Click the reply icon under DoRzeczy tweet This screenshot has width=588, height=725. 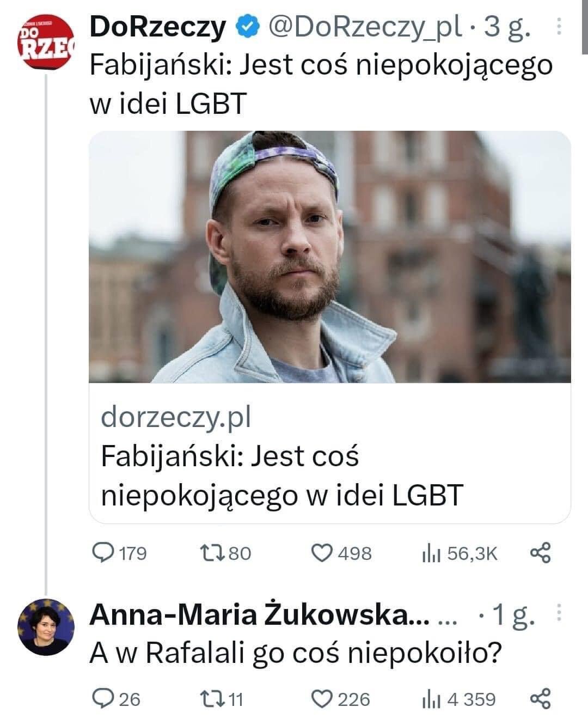click(x=102, y=553)
